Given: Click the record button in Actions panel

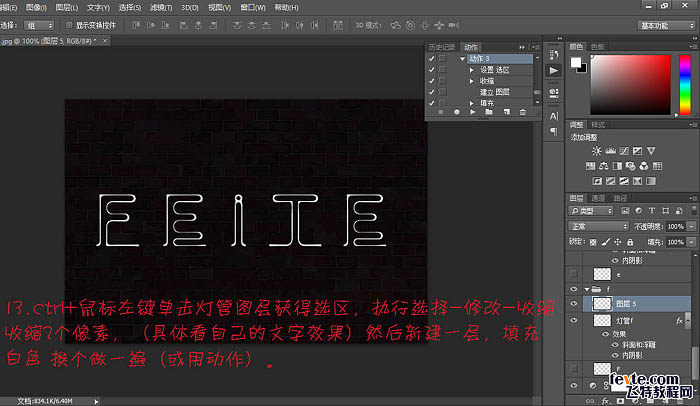Looking at the screenshot, I should [457, 112].
